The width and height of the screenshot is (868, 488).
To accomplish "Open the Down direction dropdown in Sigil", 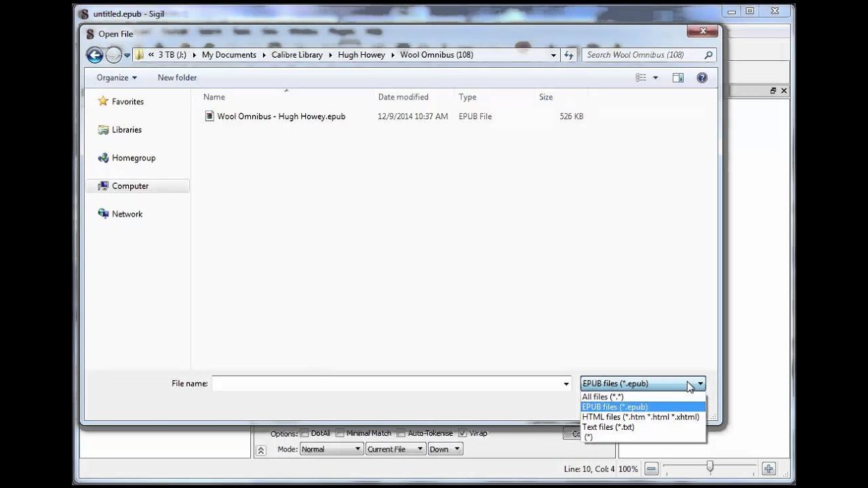I will (x=444, y=449).
